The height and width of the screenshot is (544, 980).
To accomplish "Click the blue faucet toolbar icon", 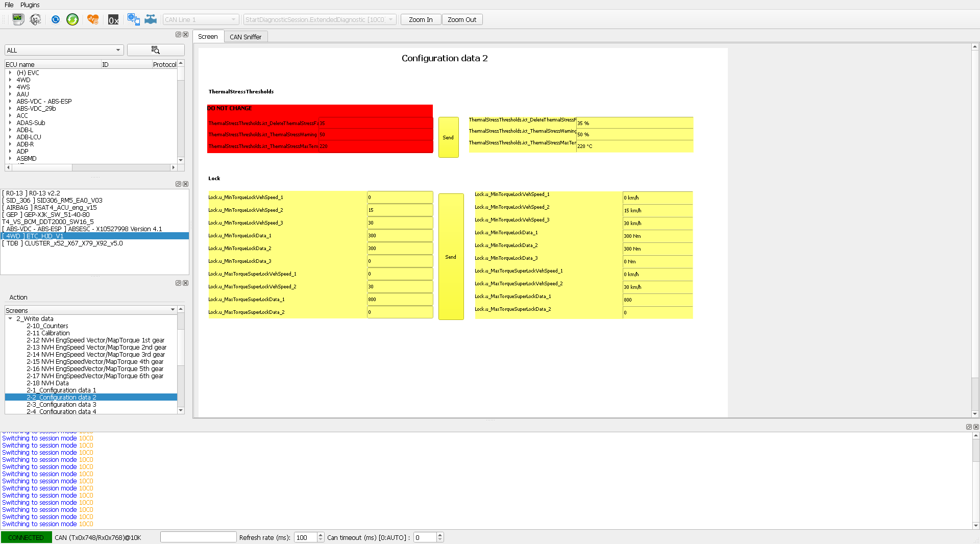I will 151,19.
